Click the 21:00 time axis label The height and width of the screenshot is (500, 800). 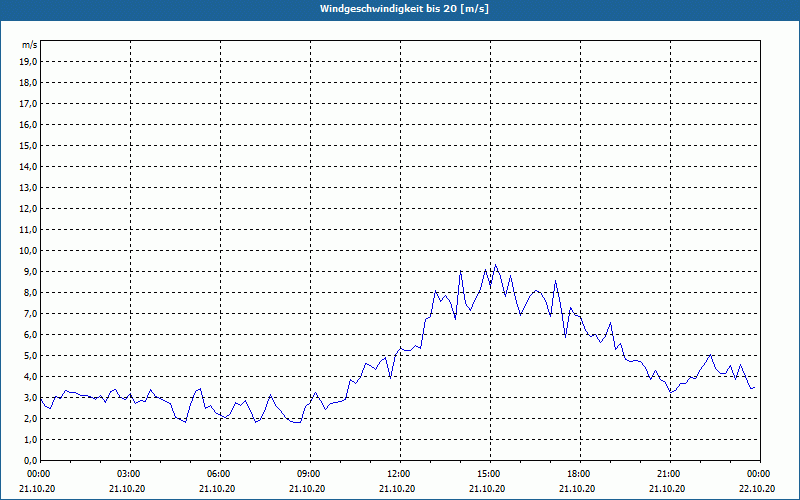click(670, 474)
